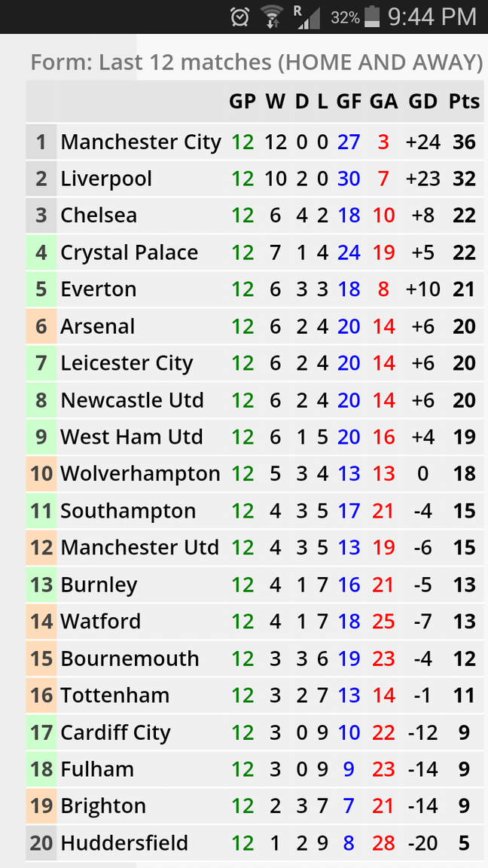Image resolution: width=488 pixels, height=868 pixels.
Task: Tap rank 4 green position cell
Action: click(41, 252)
